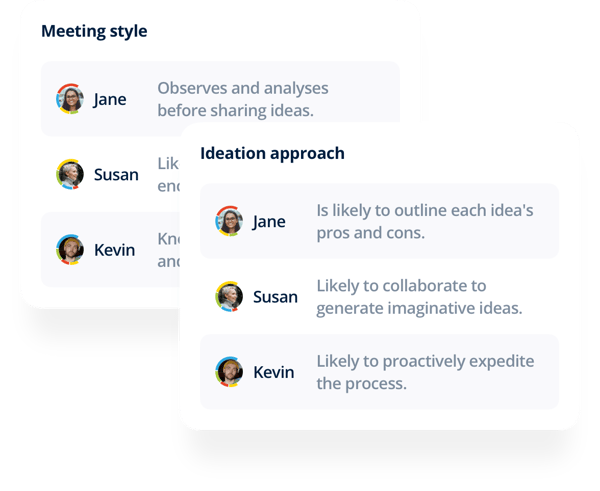Open Susan's name in Ideation approach list
The image size is (600, 491).
tap(275, 296)
